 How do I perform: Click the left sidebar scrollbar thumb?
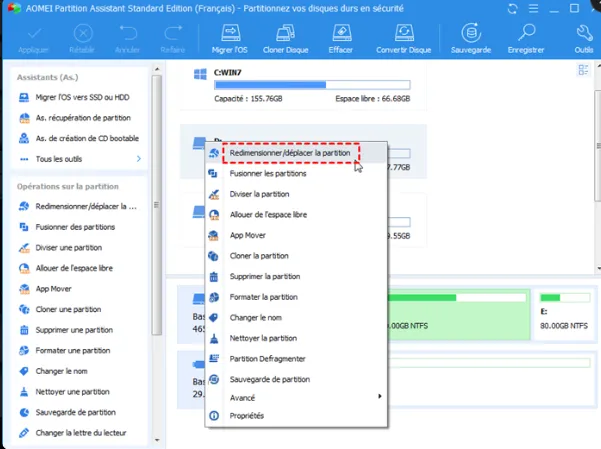pos(157,205)
